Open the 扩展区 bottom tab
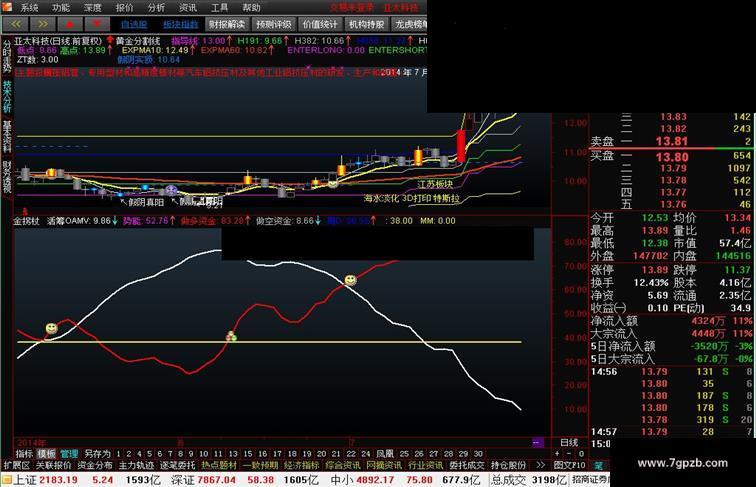The width and height of the screenshot is (756, 487). coord(17,465)
